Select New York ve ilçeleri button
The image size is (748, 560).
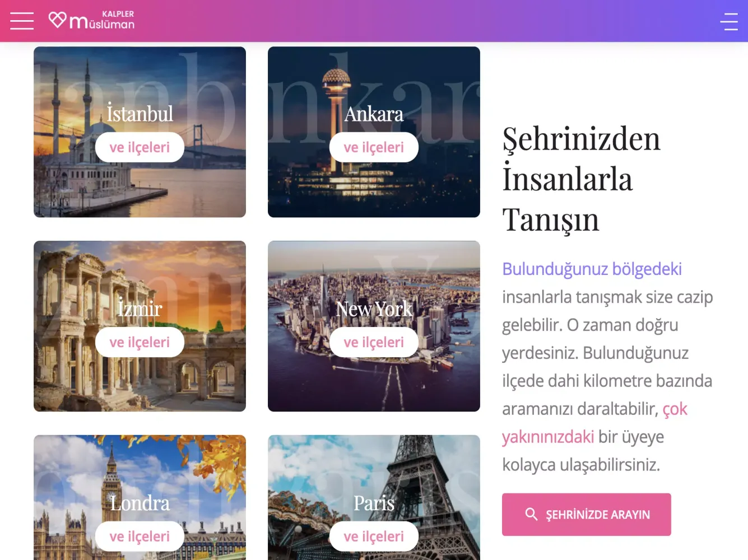pos(374,342)
